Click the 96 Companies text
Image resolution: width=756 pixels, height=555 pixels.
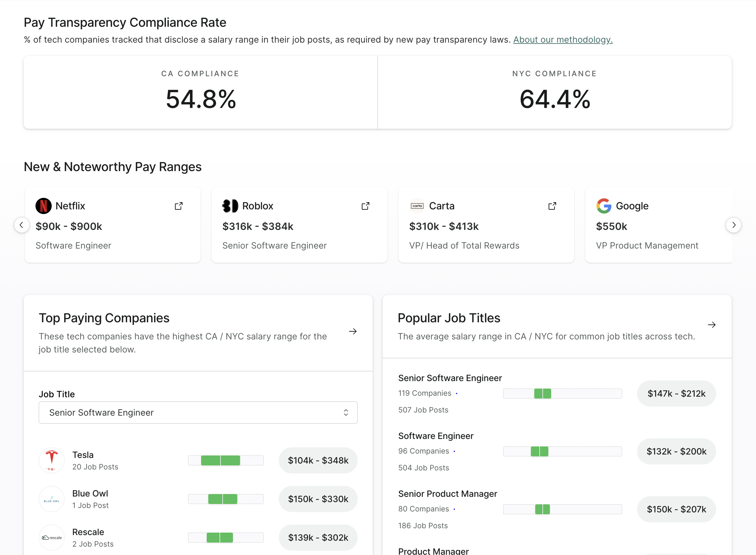423,451
